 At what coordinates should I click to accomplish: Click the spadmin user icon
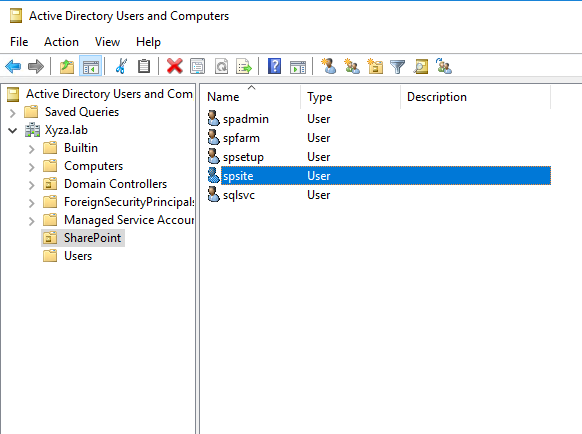[x=213, y=118]
